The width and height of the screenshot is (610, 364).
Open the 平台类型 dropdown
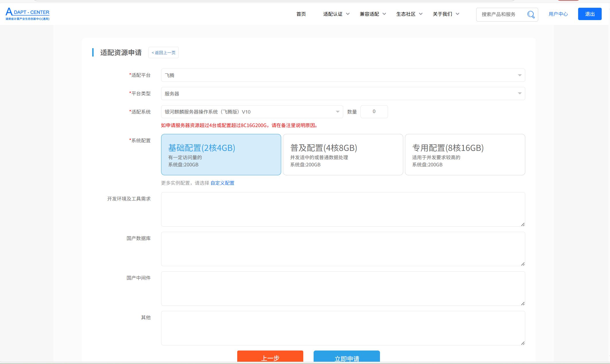pyautogui.click(x=343, y=94)
